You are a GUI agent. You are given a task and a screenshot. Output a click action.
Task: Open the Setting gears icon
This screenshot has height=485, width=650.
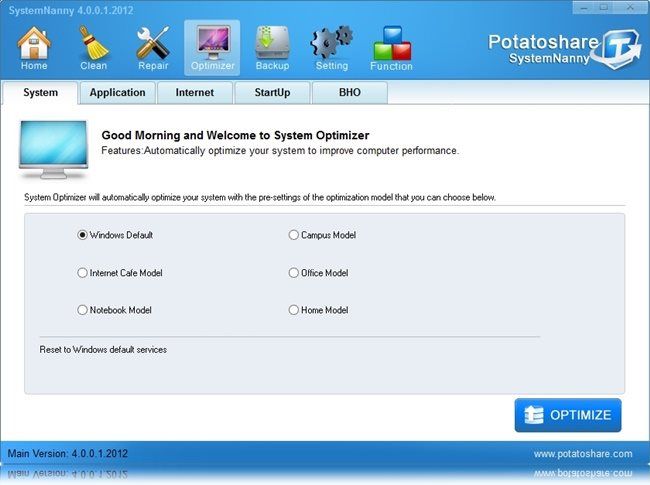coord(332,48)
